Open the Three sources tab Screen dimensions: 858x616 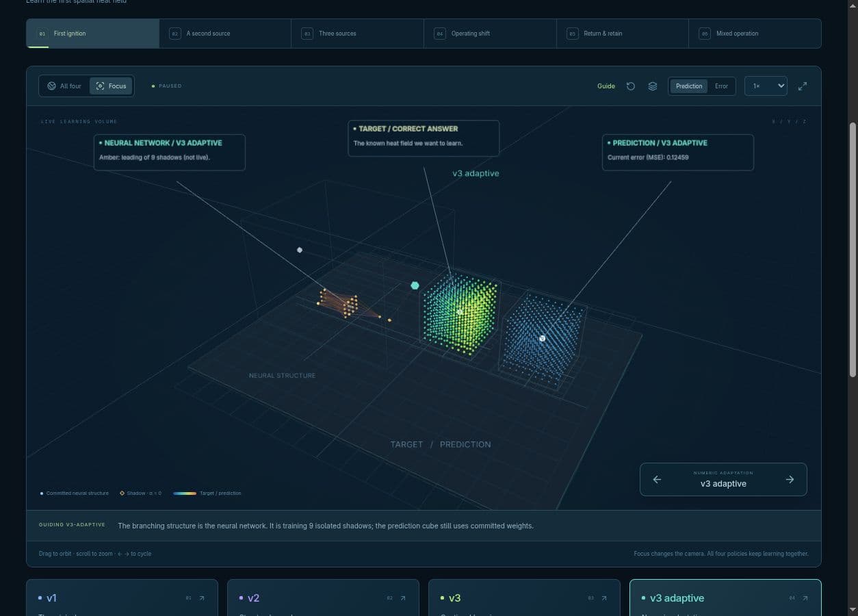tap(358, 34)
